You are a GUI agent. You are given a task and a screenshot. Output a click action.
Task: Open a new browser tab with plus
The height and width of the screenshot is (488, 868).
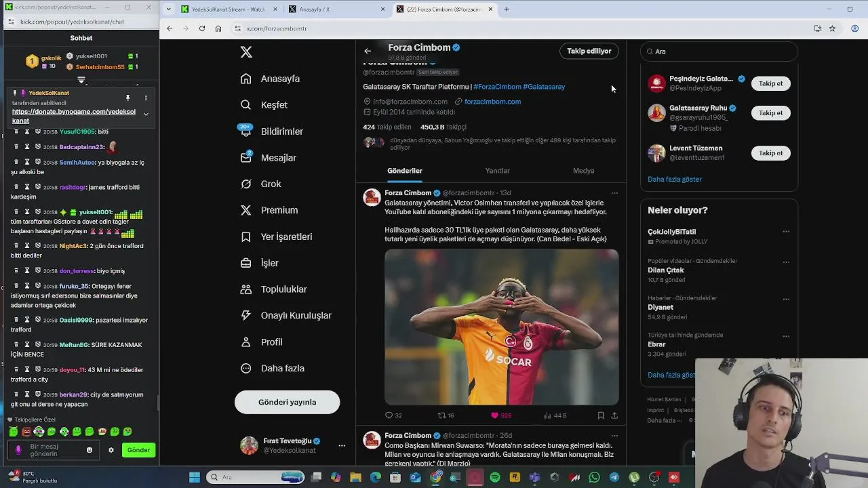507,9
